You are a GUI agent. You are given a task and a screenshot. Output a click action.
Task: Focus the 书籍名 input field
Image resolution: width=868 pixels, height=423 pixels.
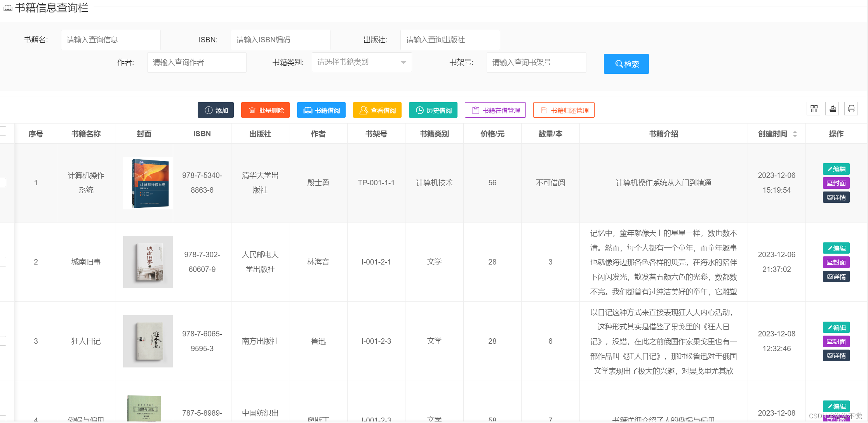click(x=111, y=40)
